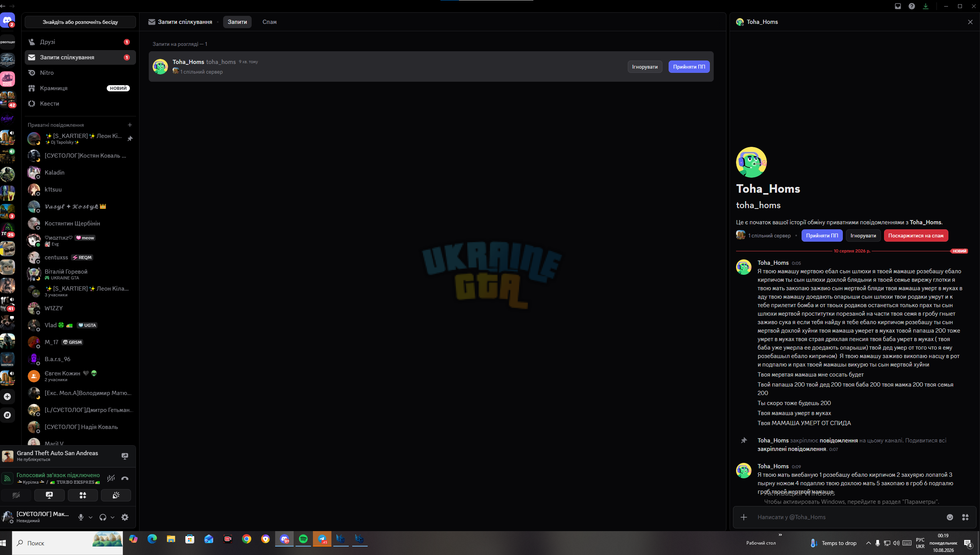This screenshot has height=555, width=980.
Task: Accept DM with Прийняти ПП in side panel
Action: click(822, 235)
